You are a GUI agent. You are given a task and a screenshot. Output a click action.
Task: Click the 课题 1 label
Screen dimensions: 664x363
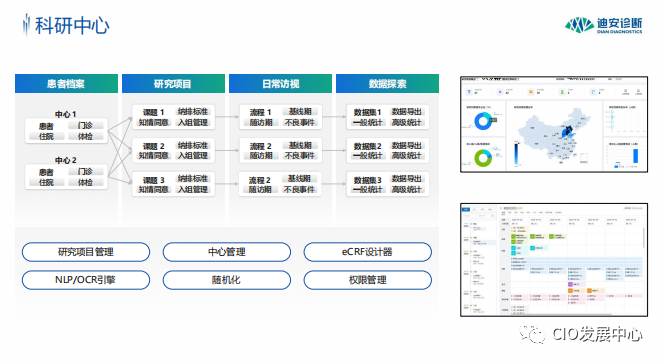click(x=153, y=112)
